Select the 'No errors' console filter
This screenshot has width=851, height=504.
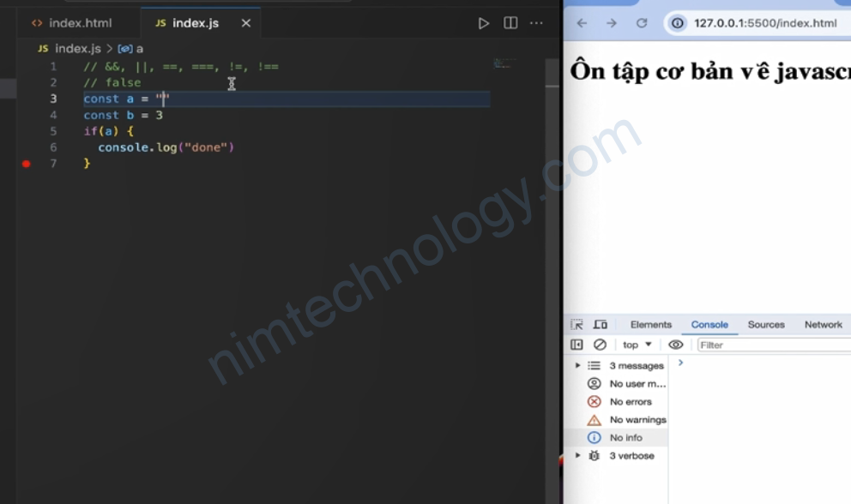[630, 402]
